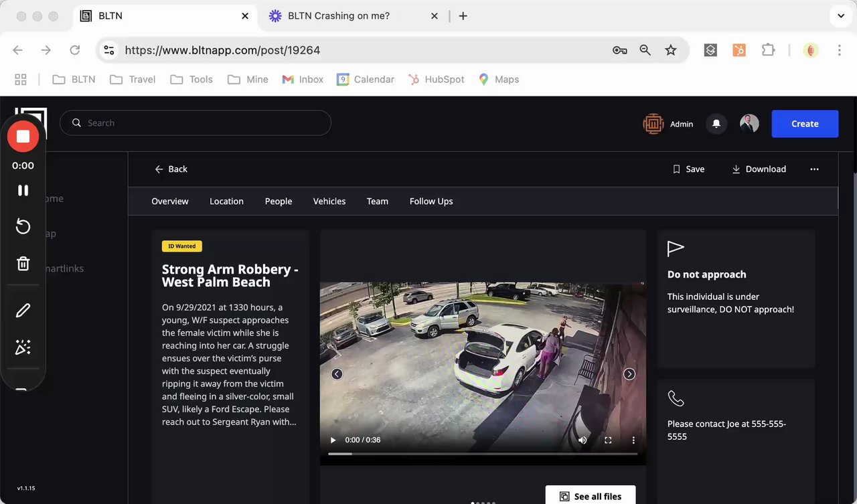Image resolution: width=857 pixels, height=504 pixels.
Task: Open the layered stack browser extension
Action: 710,50
